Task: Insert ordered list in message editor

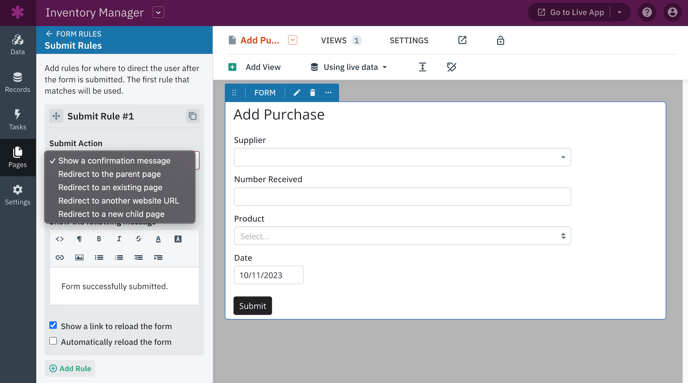Action: [x=118, y=258]
